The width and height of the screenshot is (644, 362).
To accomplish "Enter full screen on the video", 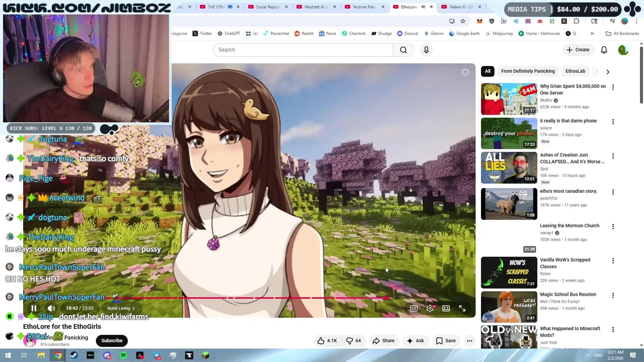I will point(462,308).
